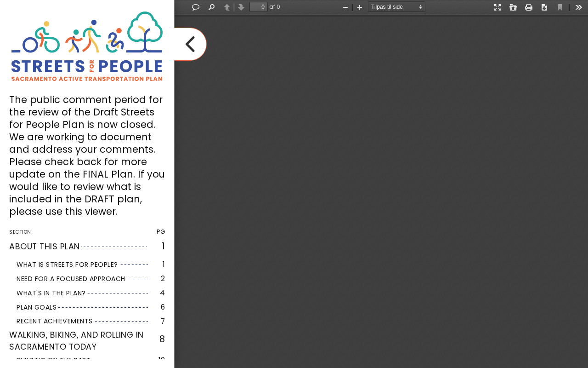Open a file with the open icon

coord(513,7)
